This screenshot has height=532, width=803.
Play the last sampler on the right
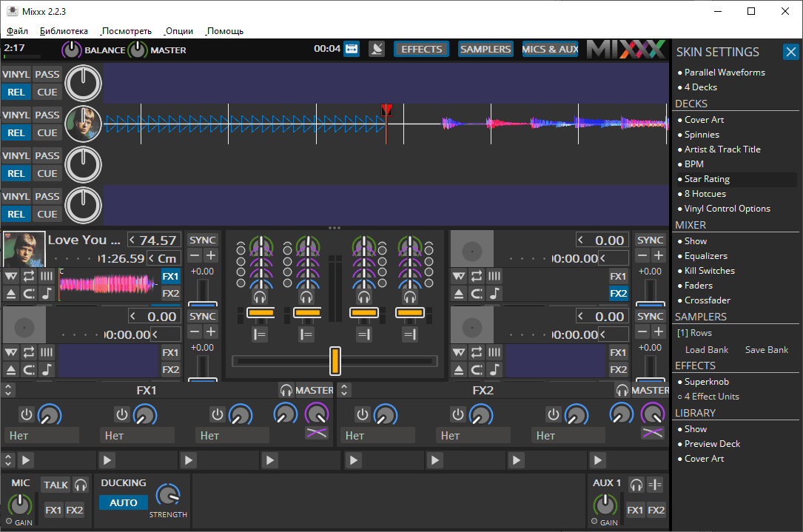point(597,460)
